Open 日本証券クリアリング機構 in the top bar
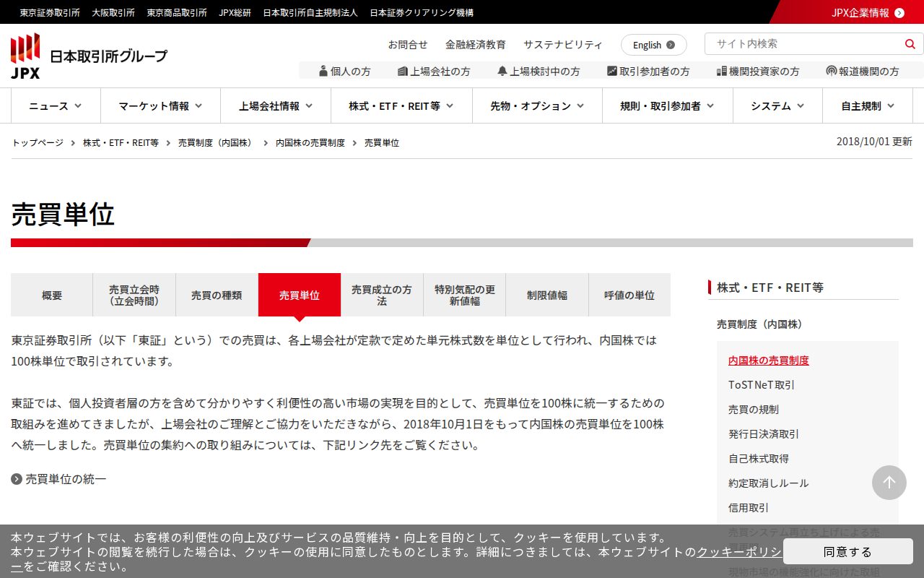 [x=422, y=12]
